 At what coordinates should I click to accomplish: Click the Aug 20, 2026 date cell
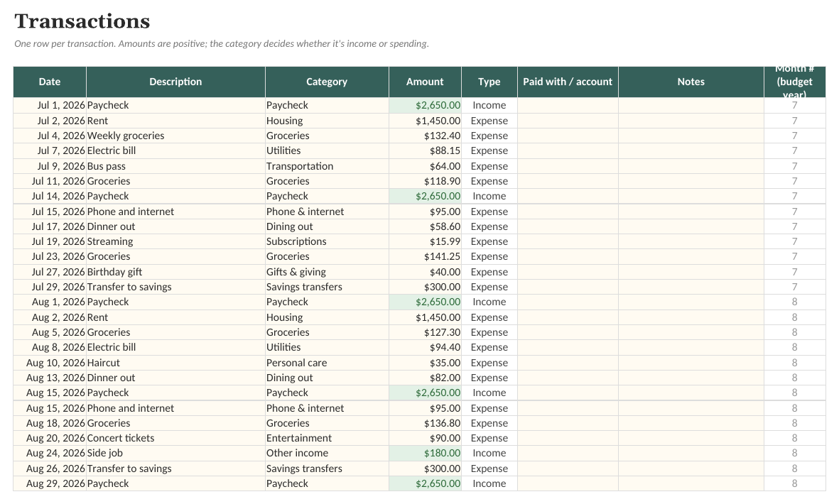tap(50, 438)
